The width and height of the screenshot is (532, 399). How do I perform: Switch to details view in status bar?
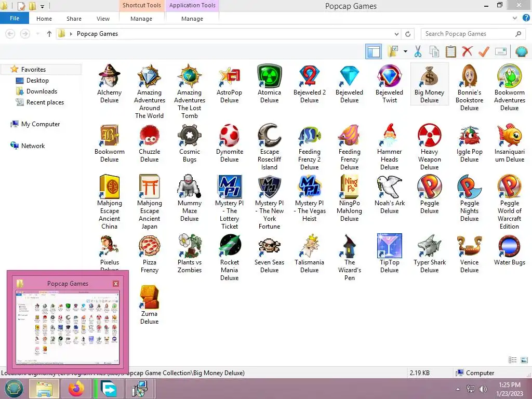coord(513,360)
